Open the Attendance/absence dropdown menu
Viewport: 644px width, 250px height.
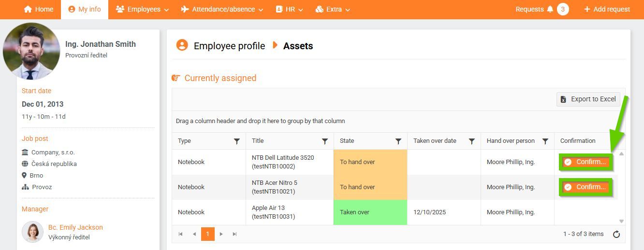click(x=222, y=9)
